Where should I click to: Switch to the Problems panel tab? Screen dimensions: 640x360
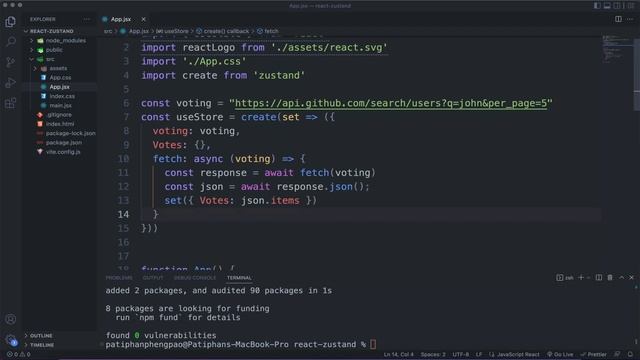click(119, 278)
